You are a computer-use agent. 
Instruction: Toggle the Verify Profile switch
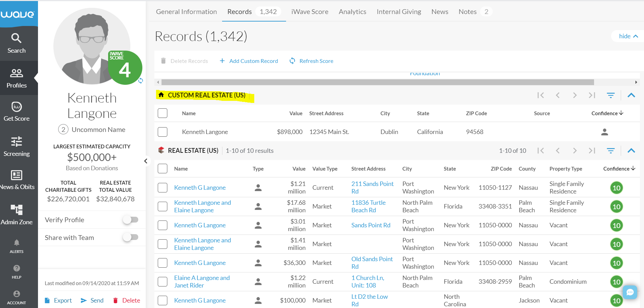pyautogui.click(x=130, y=220)
